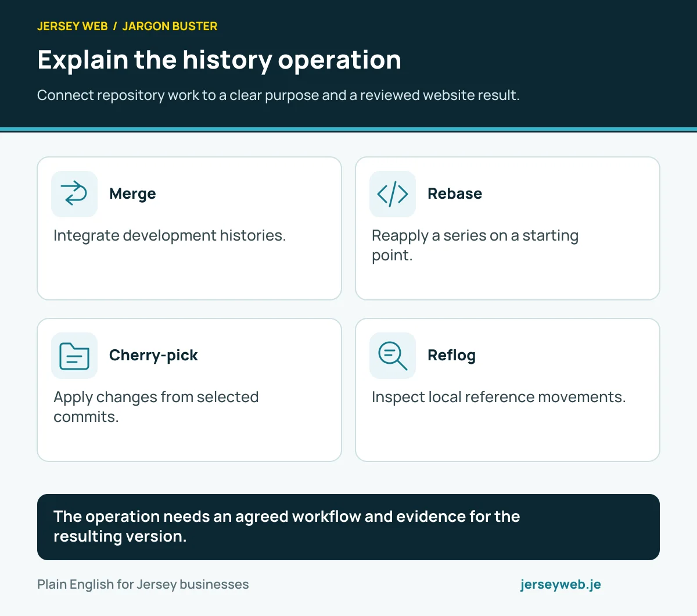Click the 'JARGON BUSTER' header label
The image size is (697, 616).
pyautogui.click(x=170, y=26)
